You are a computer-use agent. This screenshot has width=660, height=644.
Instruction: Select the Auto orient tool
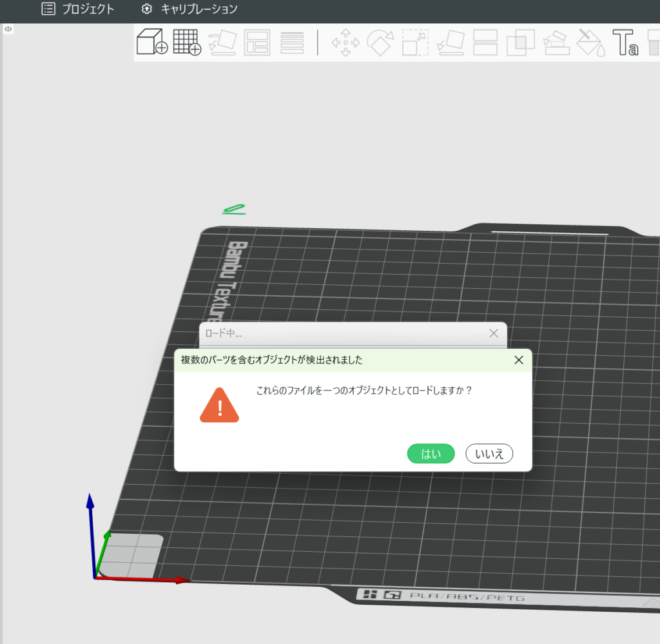point(222,42)
